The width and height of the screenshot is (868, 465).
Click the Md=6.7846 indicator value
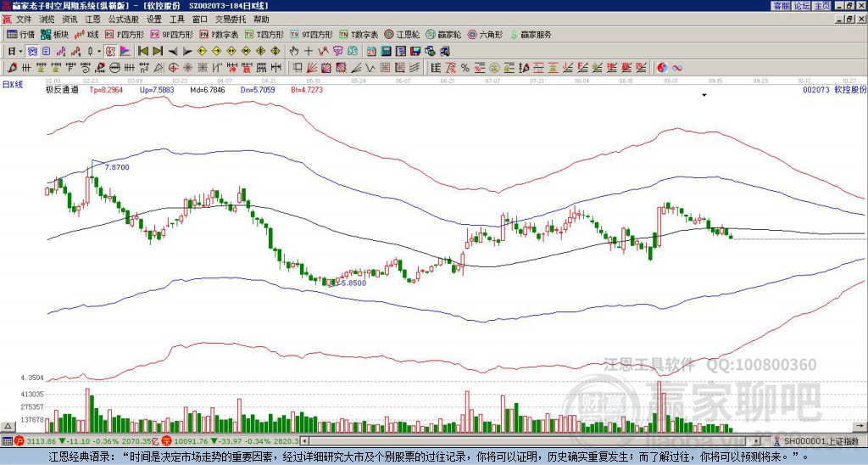pos(208,89)
